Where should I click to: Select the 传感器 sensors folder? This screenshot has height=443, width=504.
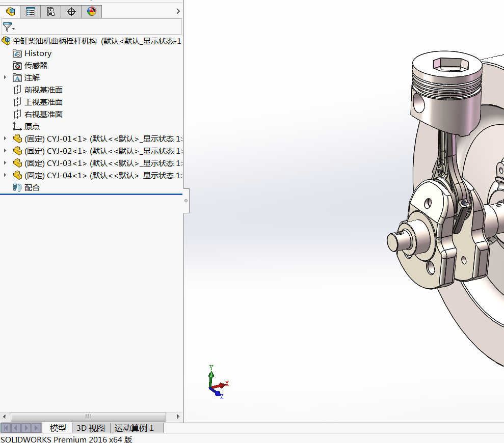point(36,66)
